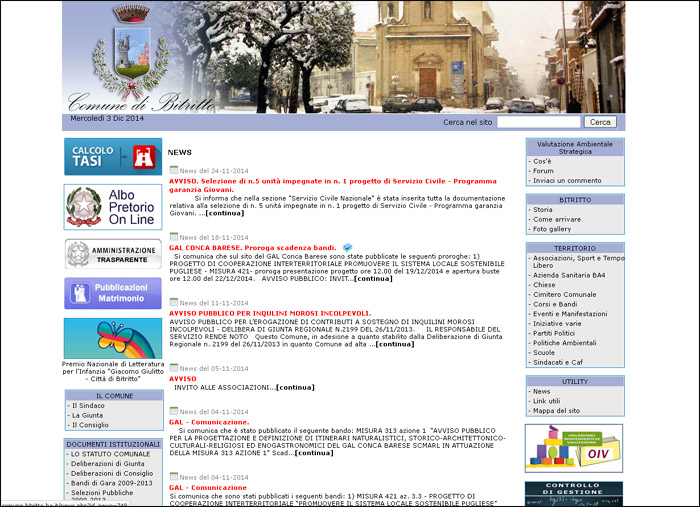Open Azienda Sanitaria BA4 link

pos(569,275)
